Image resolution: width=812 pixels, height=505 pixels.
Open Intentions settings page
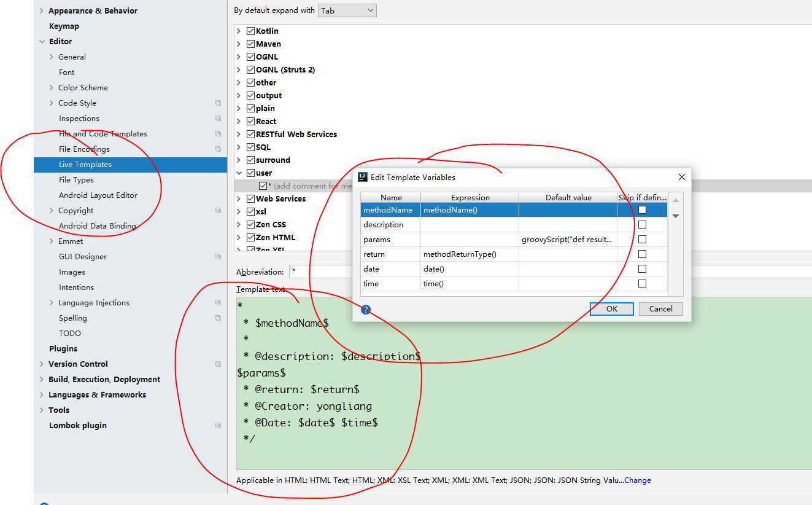[76, 288]
